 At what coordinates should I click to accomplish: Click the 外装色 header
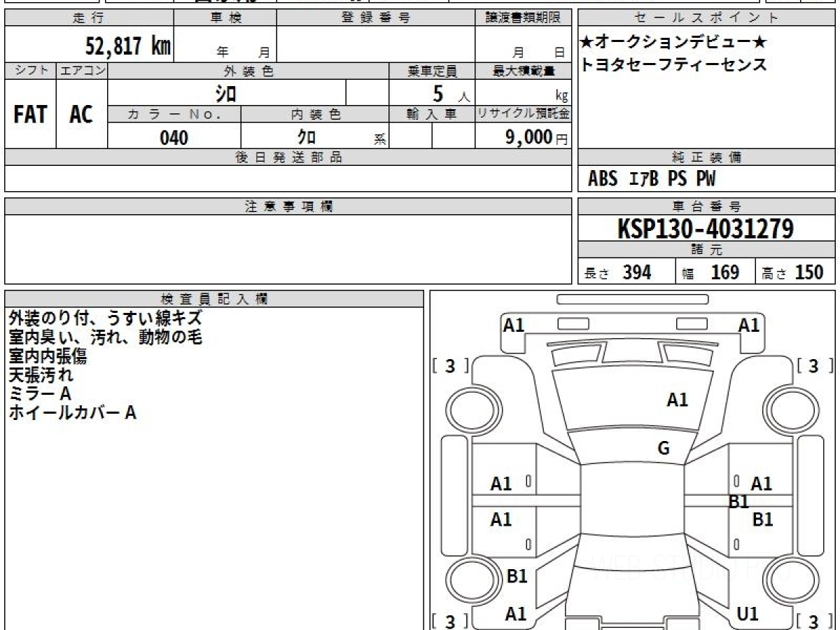[x=248, y=71]
